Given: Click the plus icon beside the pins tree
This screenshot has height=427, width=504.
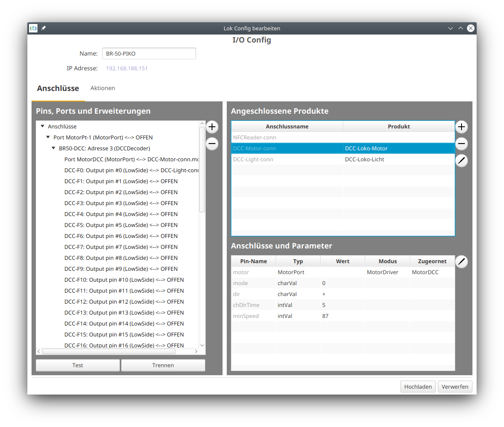Looking at the screenshot, I should 212,127.
